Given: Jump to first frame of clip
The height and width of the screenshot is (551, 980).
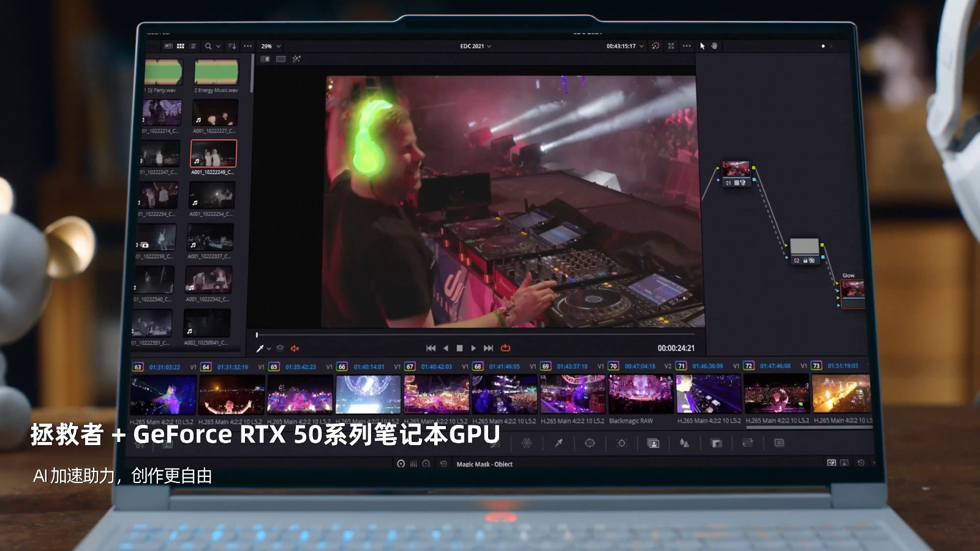Looking at the screenshot, I should click(431, 348).
